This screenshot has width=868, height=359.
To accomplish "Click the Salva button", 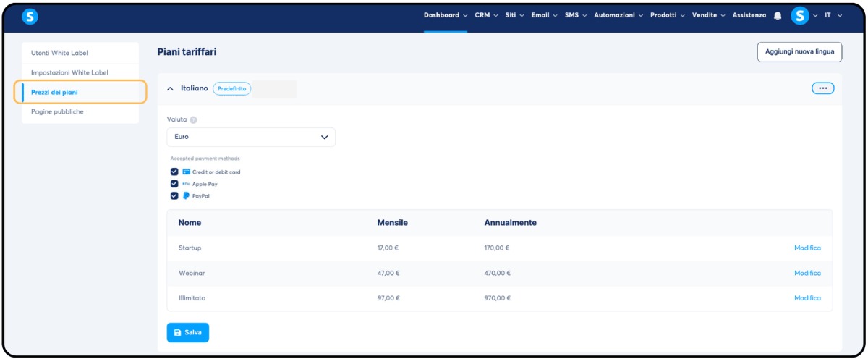I will click(188, 332).
